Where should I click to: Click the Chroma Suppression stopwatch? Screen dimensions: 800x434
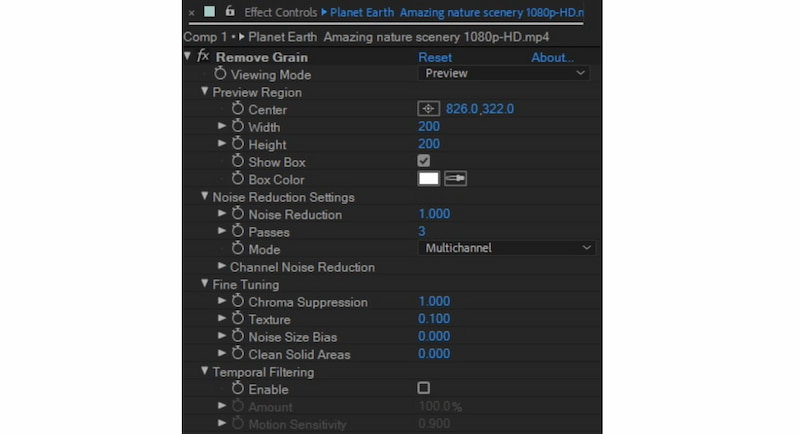tap(237, 301)
